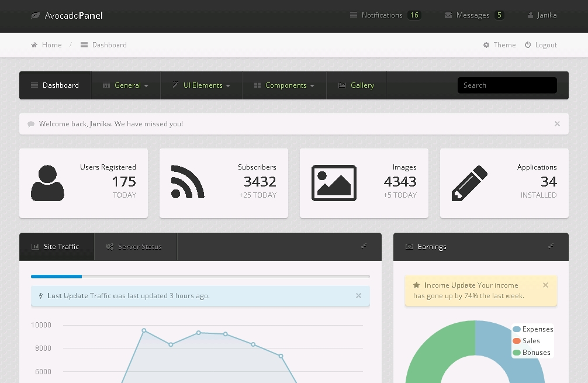Viewport: 588px width, 383px height.
Task: Open the Gallery menu item
Action: pyautogui.click(x=356, y=85)
